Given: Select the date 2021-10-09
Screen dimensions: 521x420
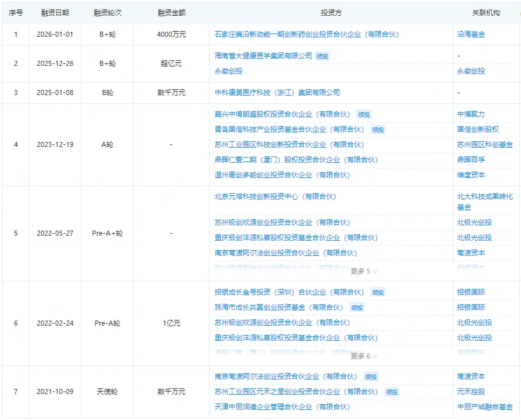Looking at the screenshot, I should (x=55, y=391).
